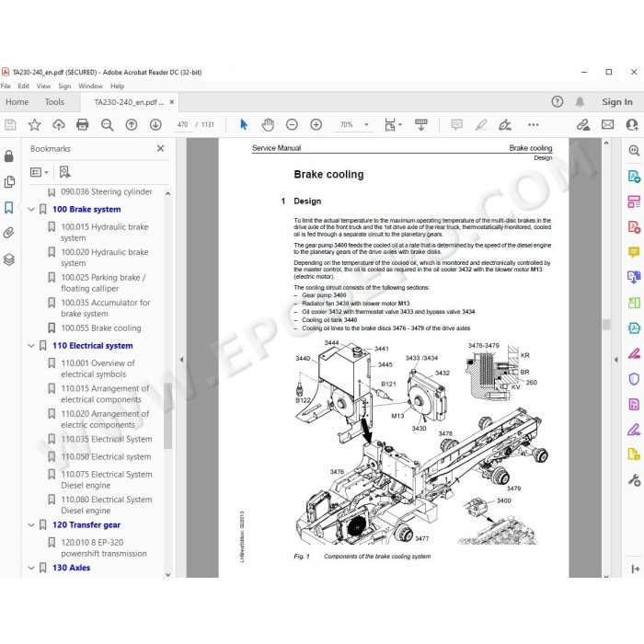Screen dimensions: 644x644
Task: Open the zoom level dropdown
Action: pos(366,124)
